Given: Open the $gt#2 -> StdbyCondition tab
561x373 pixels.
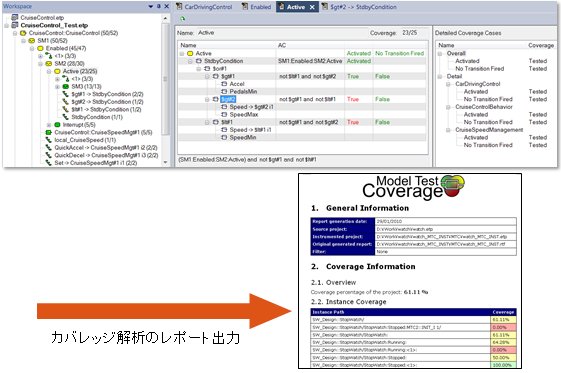Looking at the screenshot, I should pos(360,7).
